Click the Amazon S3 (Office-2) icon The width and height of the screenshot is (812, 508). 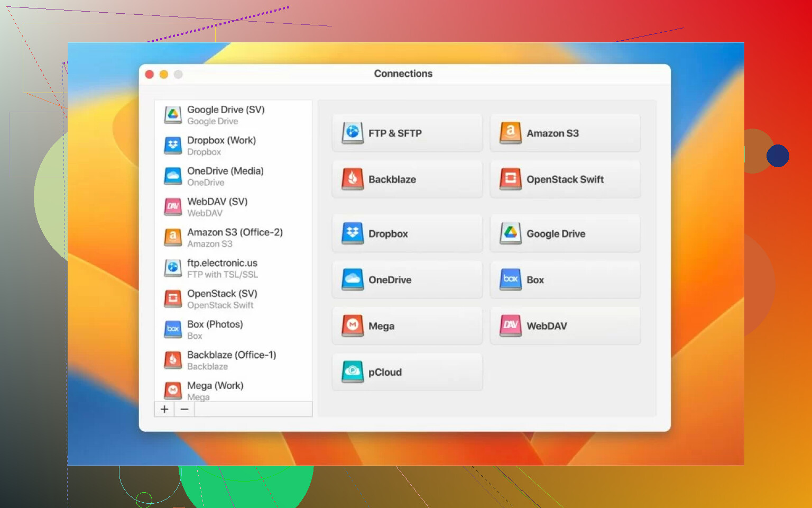coord(173,238)
